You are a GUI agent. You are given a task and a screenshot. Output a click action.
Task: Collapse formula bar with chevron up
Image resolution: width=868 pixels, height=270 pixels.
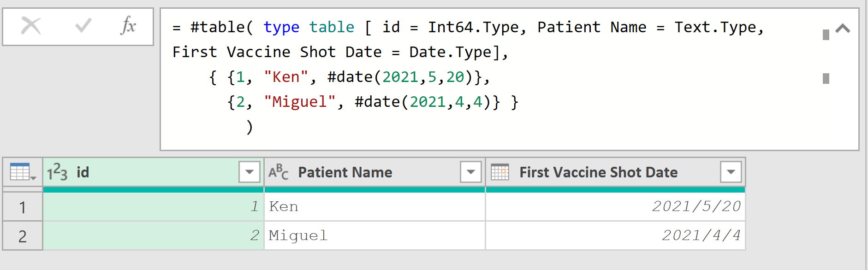(x=843, y=29)
